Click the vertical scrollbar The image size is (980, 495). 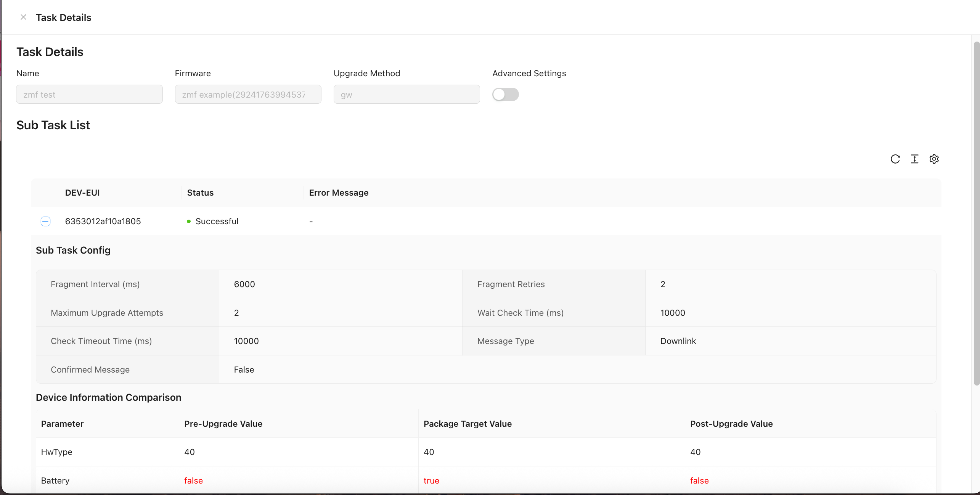tap(976, 214)
